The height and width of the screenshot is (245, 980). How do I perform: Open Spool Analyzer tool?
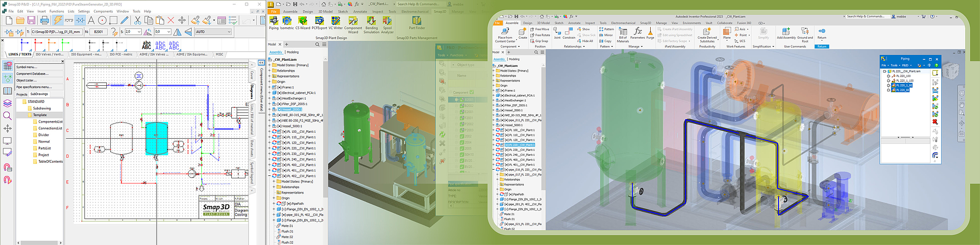[387, 24]
